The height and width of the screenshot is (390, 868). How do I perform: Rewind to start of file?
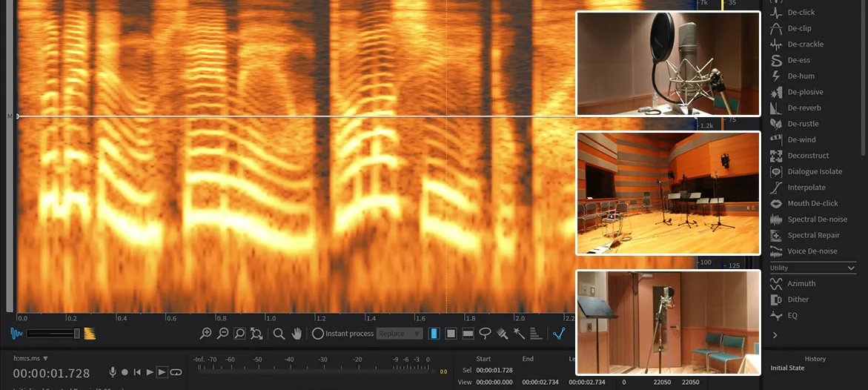(x=137, y=372)
